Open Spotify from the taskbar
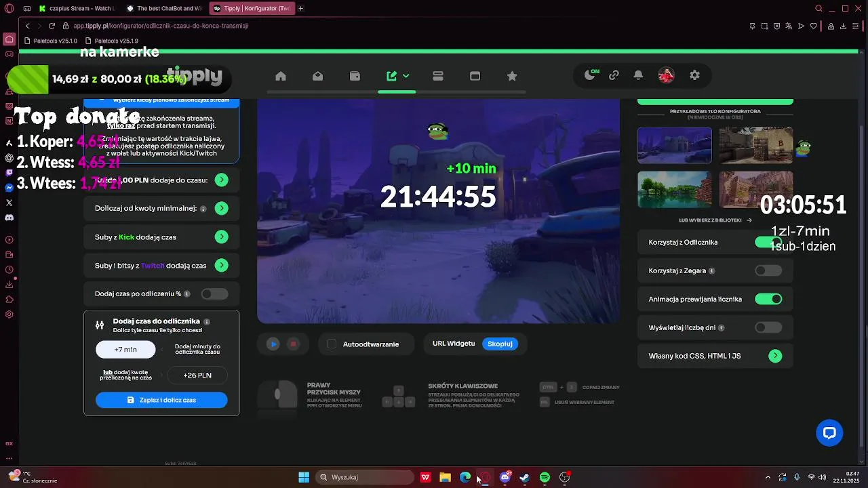Viewport: 868px width, 488px height. tap(545, 477)
